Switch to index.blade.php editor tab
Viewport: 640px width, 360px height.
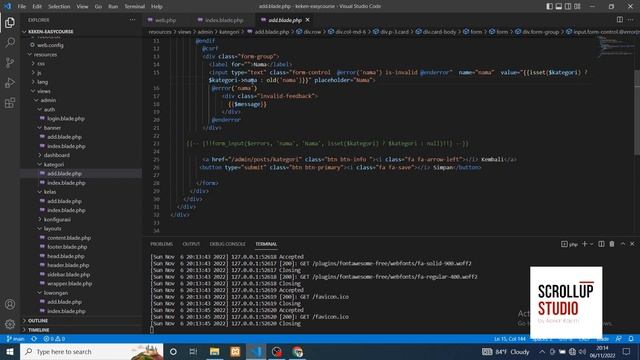(224, 20)
